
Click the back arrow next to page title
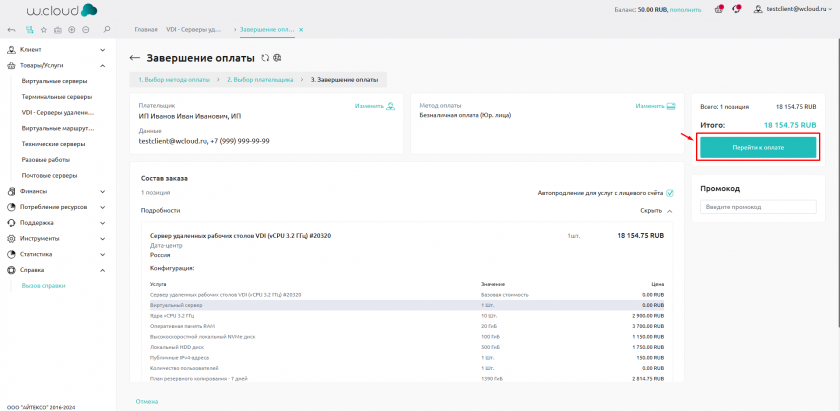coord(135,58)
